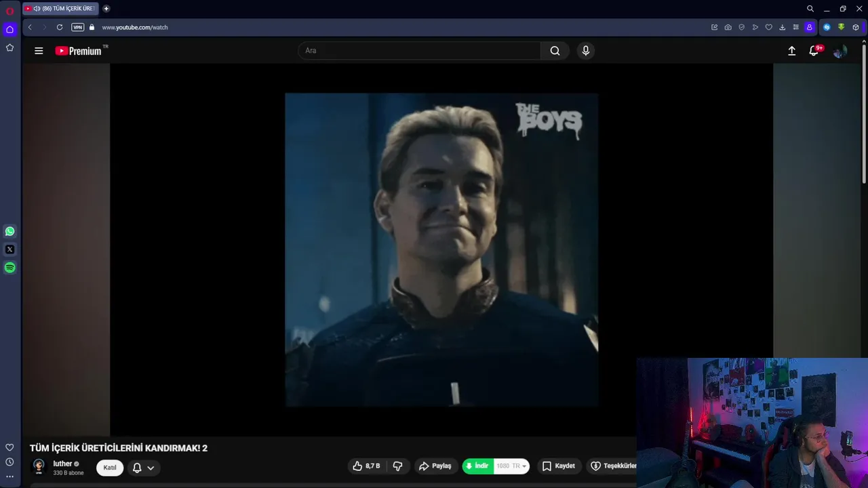Open YouTube guide hamburger menu
868x488 pixels.
click(x=39, y=51)
